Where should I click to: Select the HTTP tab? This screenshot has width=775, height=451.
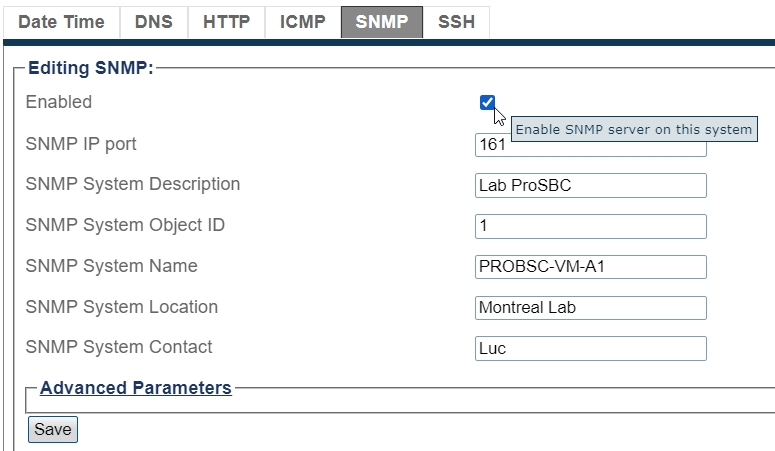(x=226, y=22)
